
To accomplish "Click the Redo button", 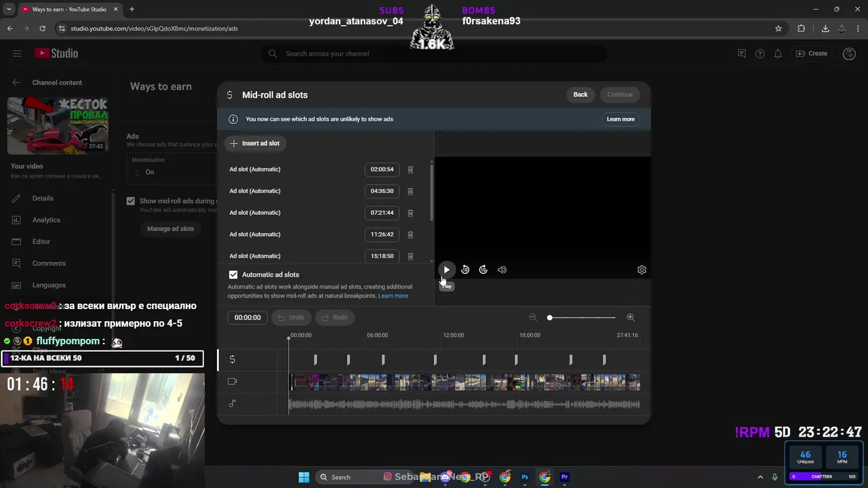I will pos(334,317).
